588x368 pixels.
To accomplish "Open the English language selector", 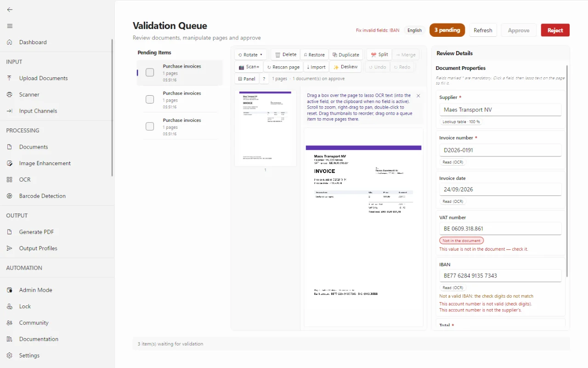I will 414,30.
